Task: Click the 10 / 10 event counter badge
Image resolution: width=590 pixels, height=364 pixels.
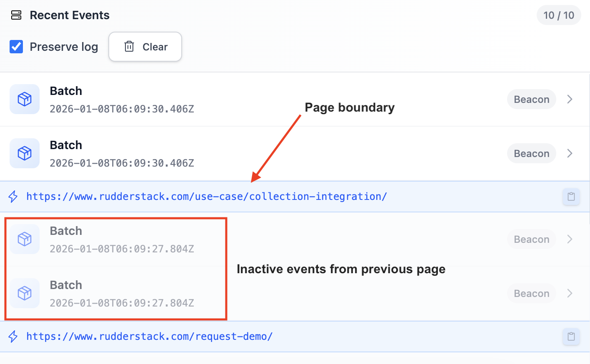Action: (558, 15)
